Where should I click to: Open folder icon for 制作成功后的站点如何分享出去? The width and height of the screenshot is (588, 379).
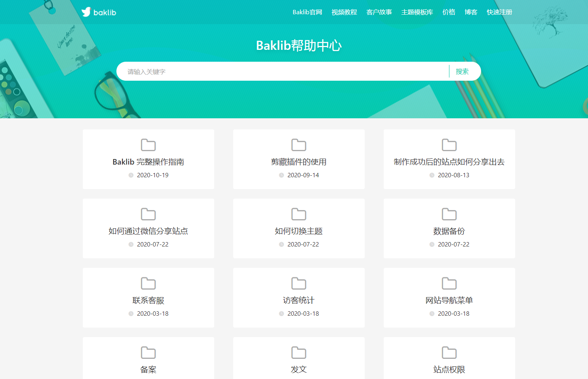click(x=449, y=145)
